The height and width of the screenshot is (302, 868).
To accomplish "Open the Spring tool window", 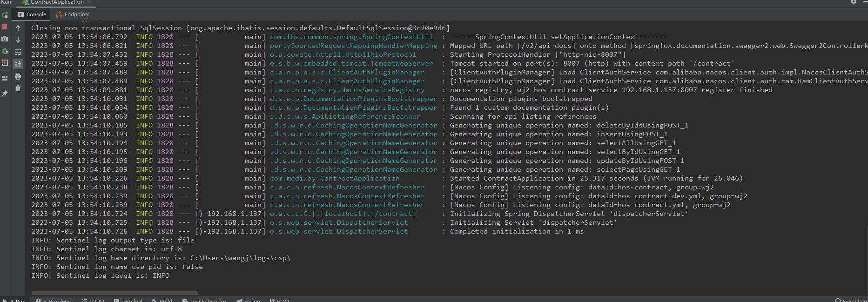I will tap(248, 300).
